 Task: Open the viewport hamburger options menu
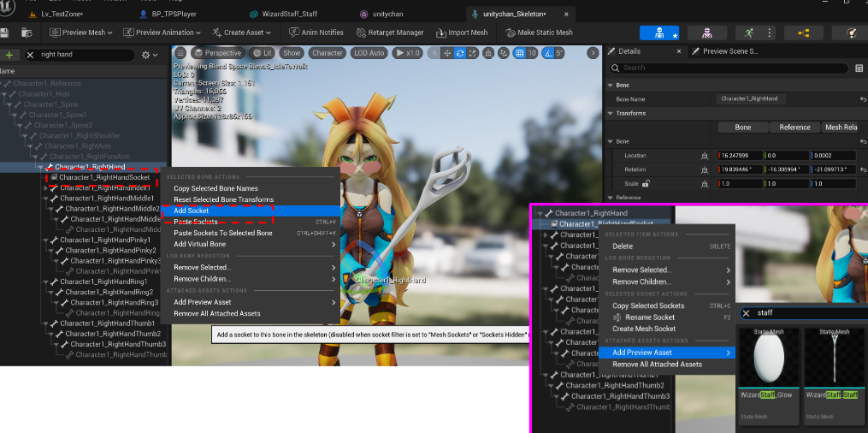[x=180, y=53]
